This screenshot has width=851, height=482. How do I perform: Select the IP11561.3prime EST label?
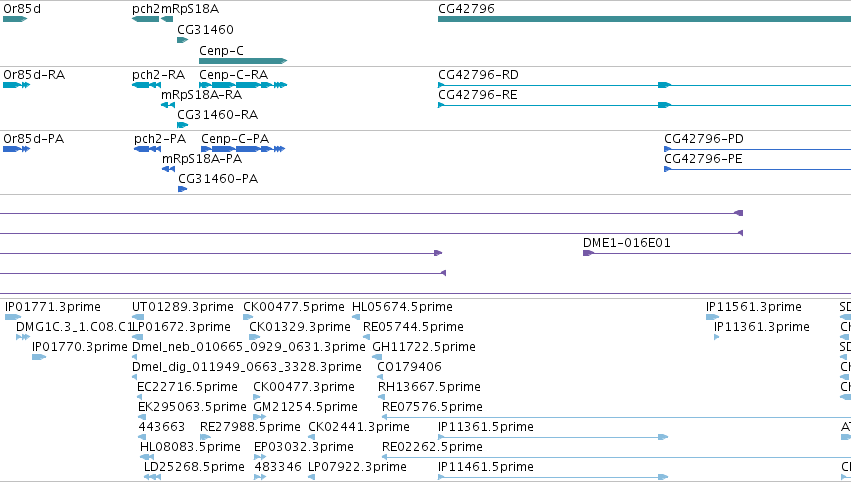[x=754, y=307]
